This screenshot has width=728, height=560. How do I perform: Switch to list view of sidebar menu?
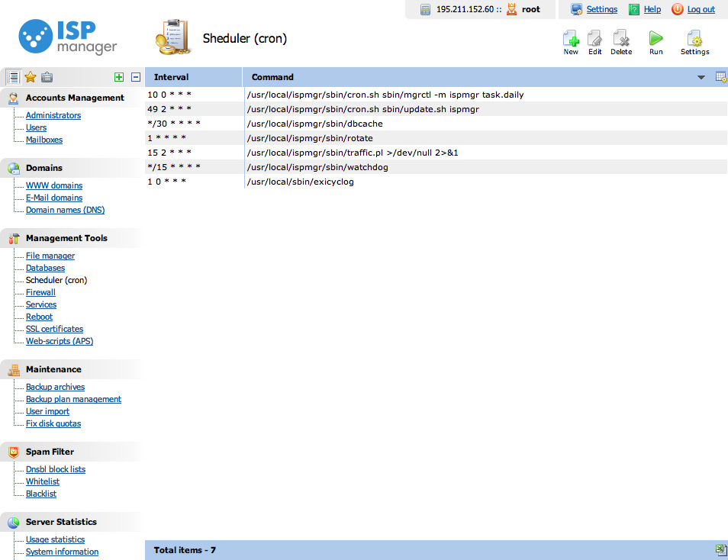(x=13, y=77)
